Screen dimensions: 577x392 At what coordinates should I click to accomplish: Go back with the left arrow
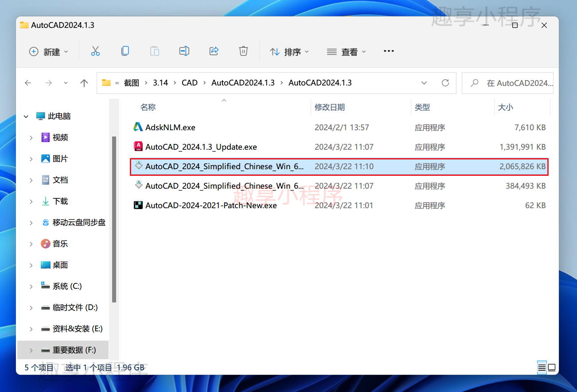[x=28, y=83]
